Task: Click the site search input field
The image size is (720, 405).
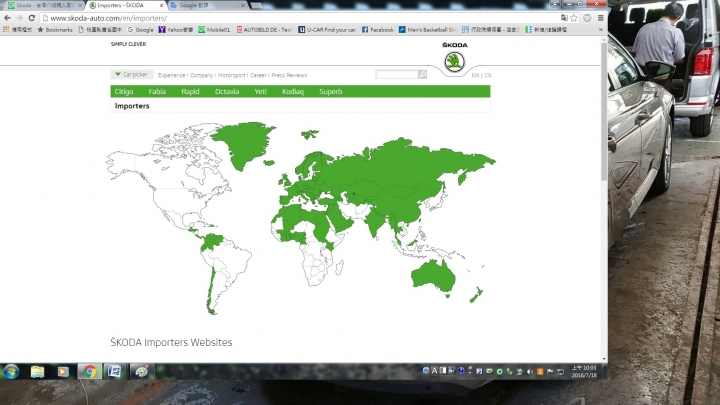Action: [397, 74]
